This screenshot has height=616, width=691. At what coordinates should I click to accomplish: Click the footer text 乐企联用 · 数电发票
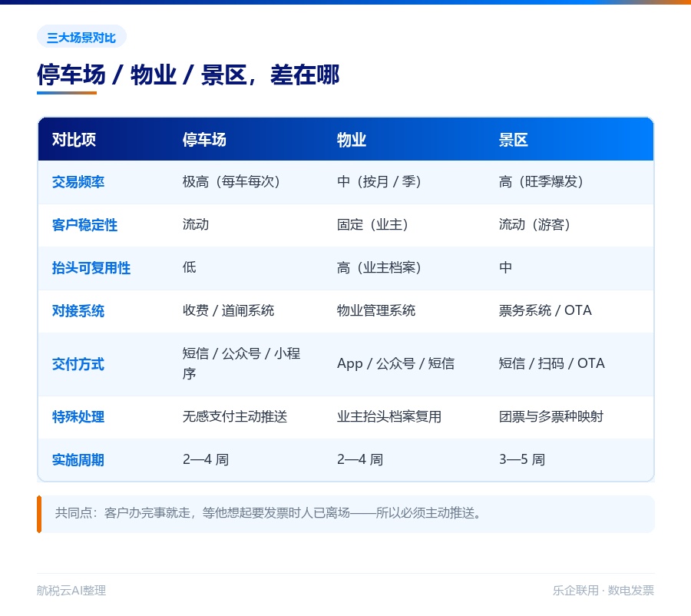click(603, 590)
